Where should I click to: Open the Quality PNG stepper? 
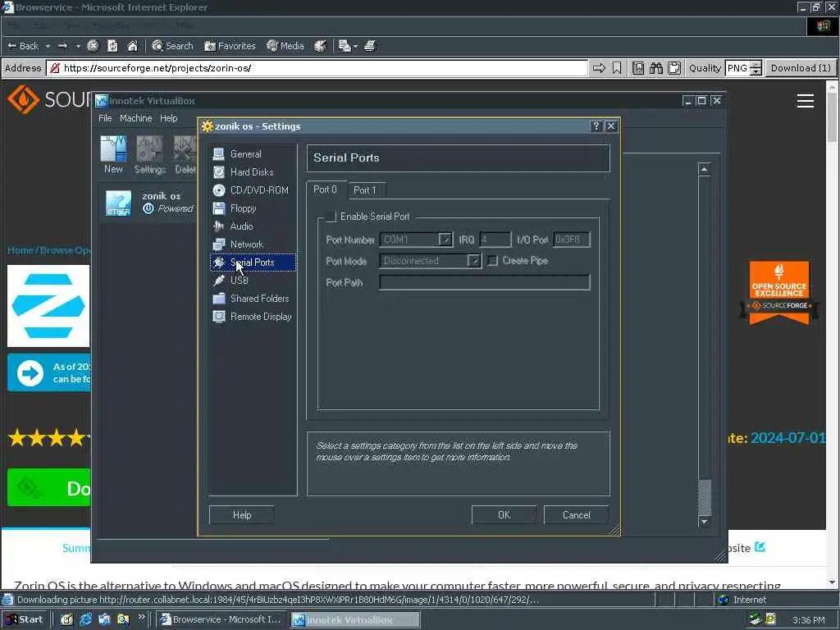point(756,68)
